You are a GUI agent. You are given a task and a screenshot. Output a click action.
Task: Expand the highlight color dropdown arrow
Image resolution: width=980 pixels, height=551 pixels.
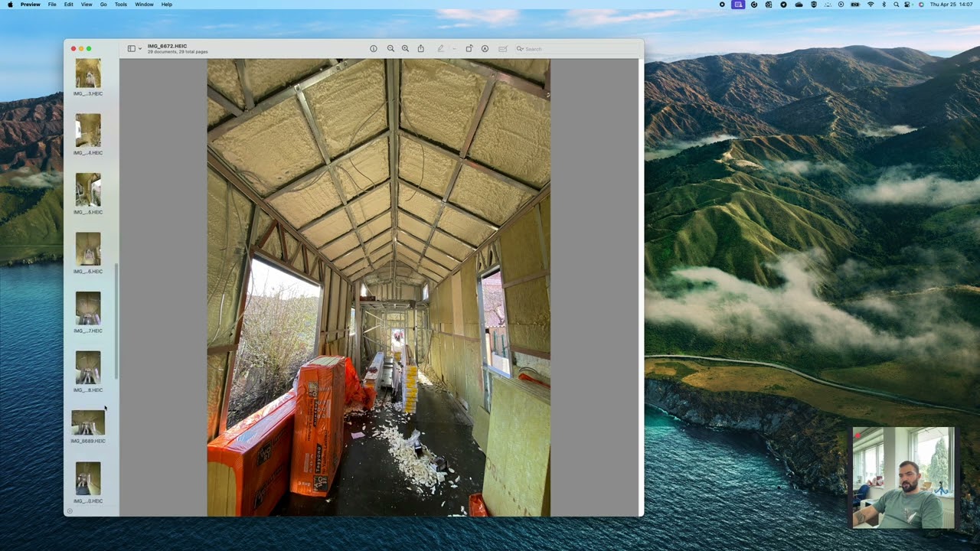coord(453,49)
